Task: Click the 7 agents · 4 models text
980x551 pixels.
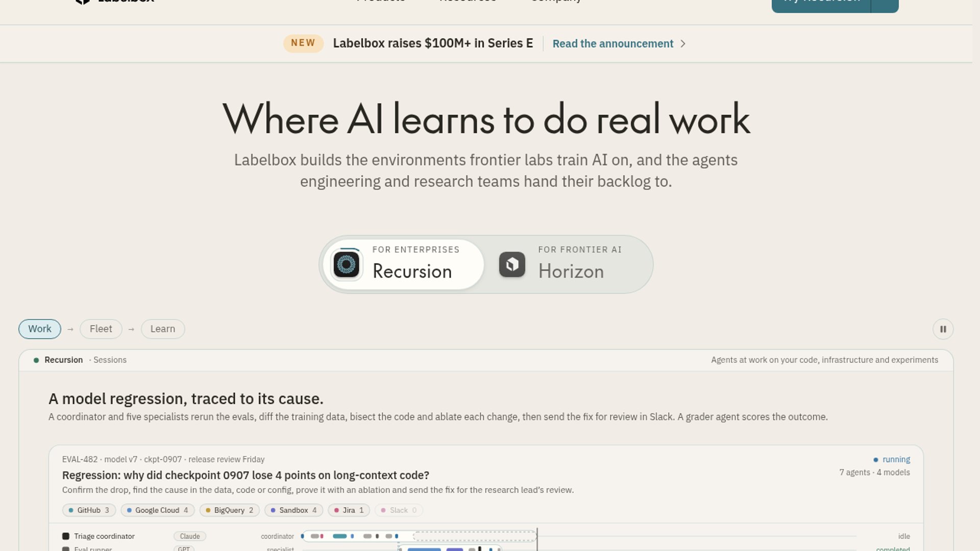Action: (874, 472)
